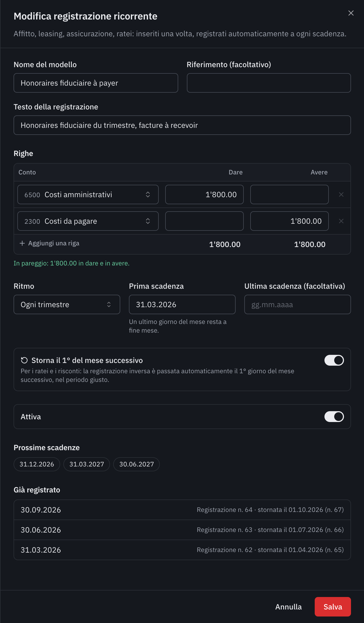The width and height of the screenshot is (364, 623).
Task: Select the 30.06.2026 registered entry row
Action: (182, 530)
